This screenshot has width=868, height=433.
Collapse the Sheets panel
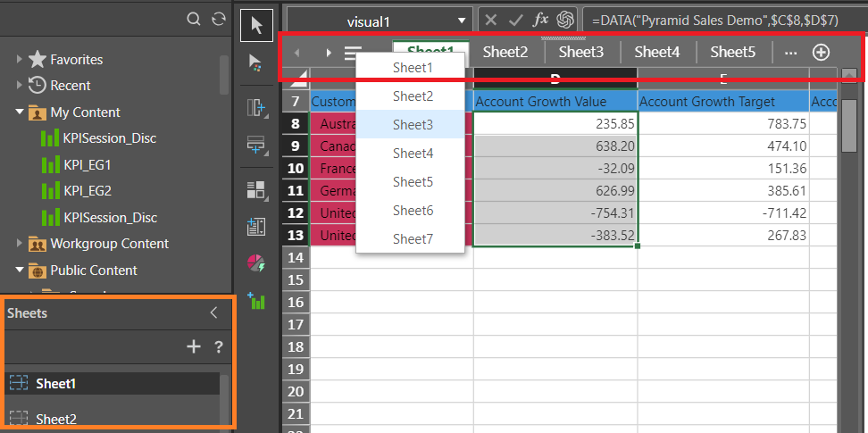click(213, 312)
